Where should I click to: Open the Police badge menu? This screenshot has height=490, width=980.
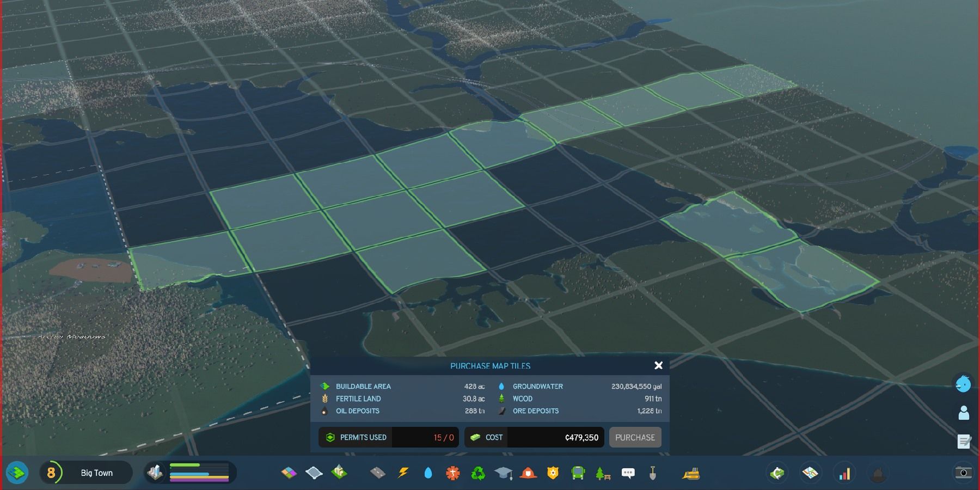click(x=553, y=473)
